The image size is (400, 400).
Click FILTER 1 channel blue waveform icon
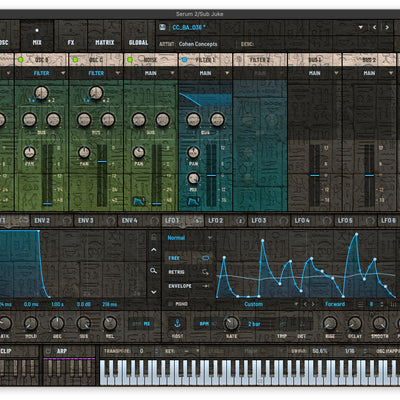pos(194,201)
